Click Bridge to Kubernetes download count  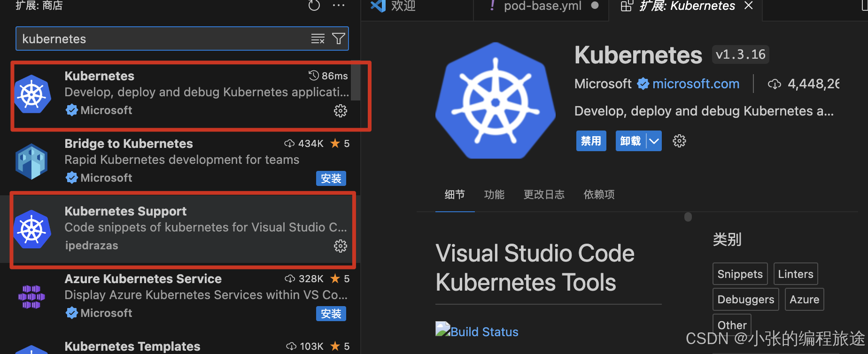pyautogui.click(x=304, y=143)
